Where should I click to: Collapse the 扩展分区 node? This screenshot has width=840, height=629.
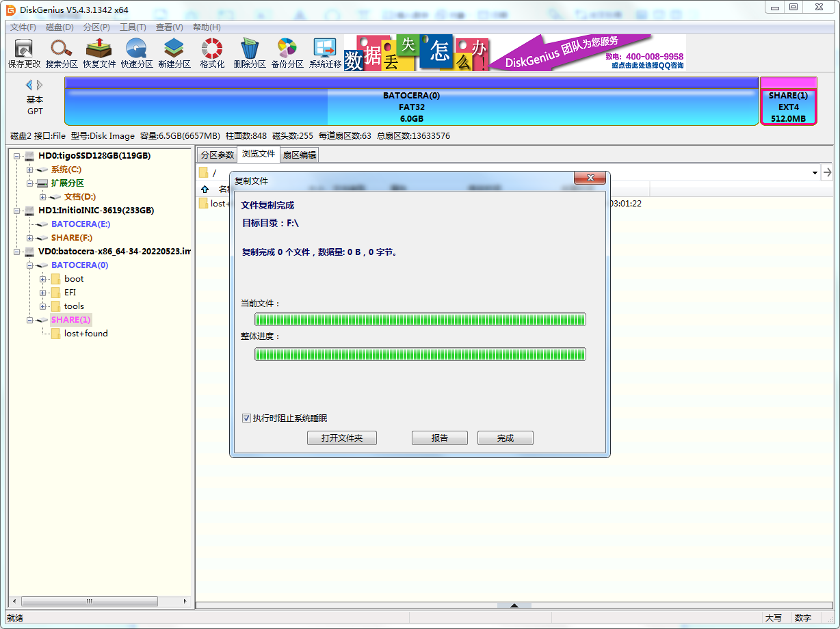point(29,183)
